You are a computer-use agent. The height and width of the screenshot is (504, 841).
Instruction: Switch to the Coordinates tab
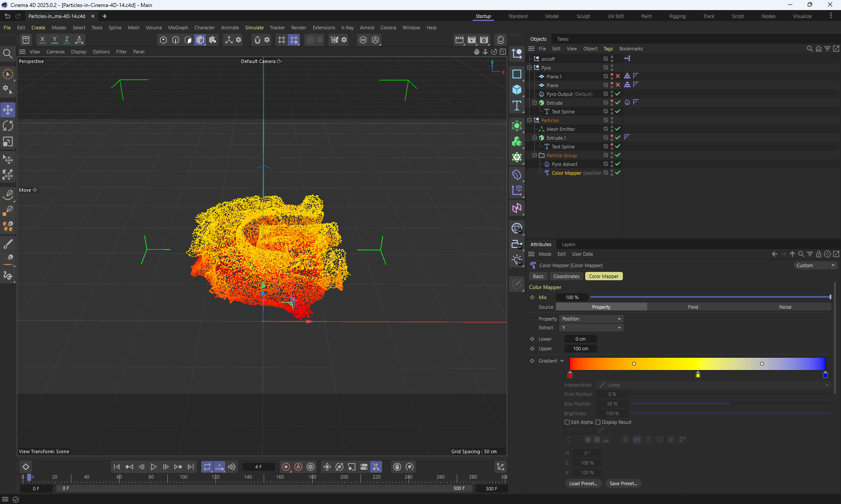(x=566, y=276)
